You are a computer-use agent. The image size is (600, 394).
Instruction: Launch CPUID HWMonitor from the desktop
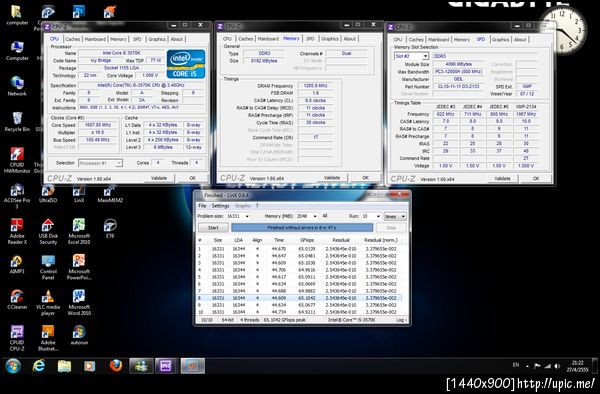pos(17,160)
